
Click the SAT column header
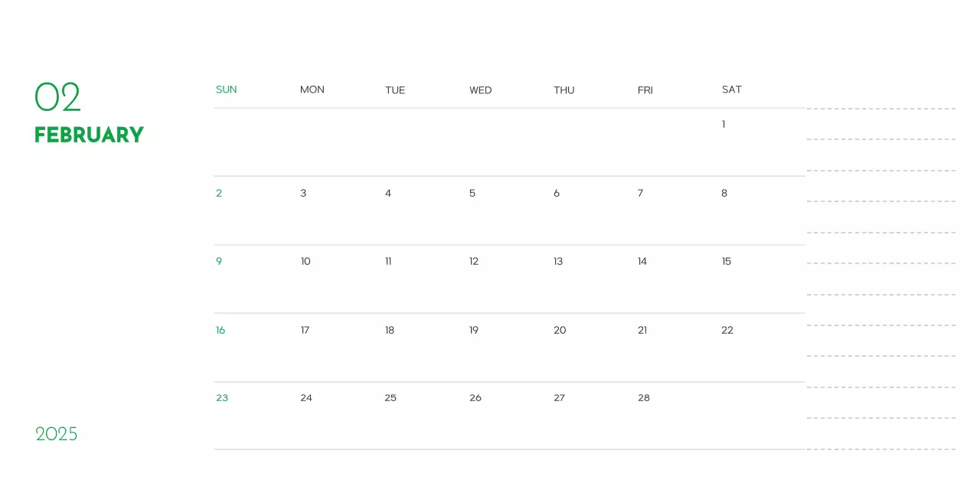pyautogui.click(x=731, y=90)
